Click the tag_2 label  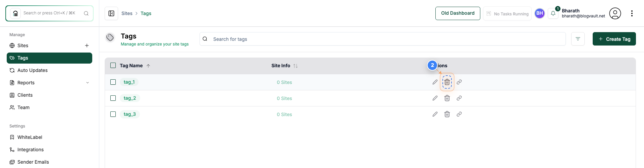point(130,98)
